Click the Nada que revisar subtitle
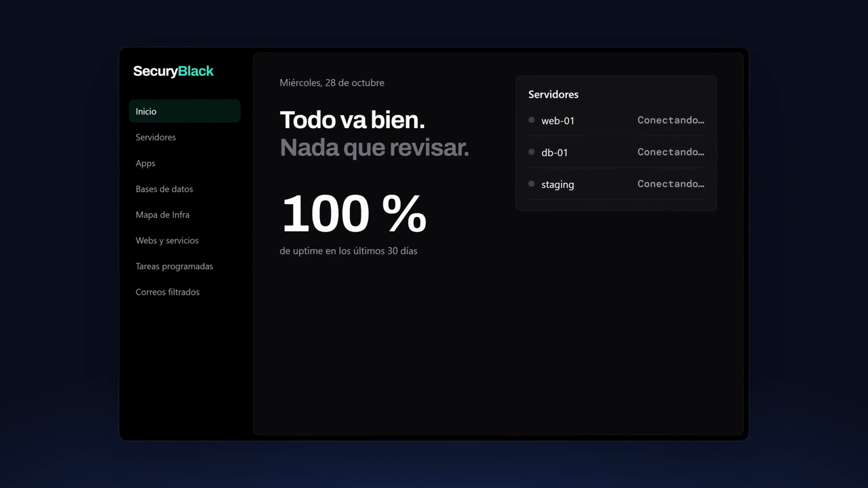The width and height of the screenshot is (868, 488). tap(374, 147)
